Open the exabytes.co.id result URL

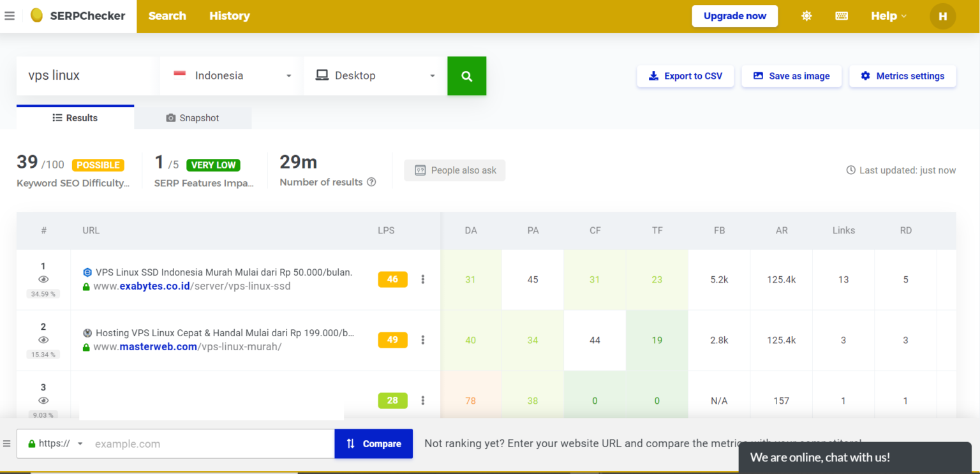click(x=192, y=286)
